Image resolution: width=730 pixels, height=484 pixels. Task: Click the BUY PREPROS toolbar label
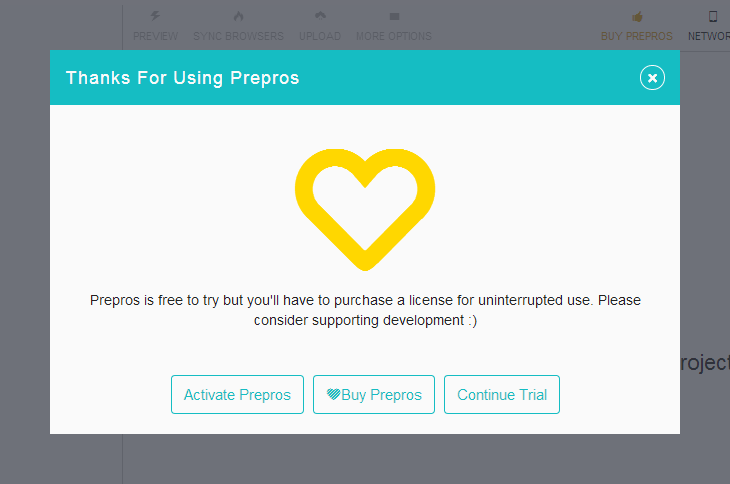[637, 36]
